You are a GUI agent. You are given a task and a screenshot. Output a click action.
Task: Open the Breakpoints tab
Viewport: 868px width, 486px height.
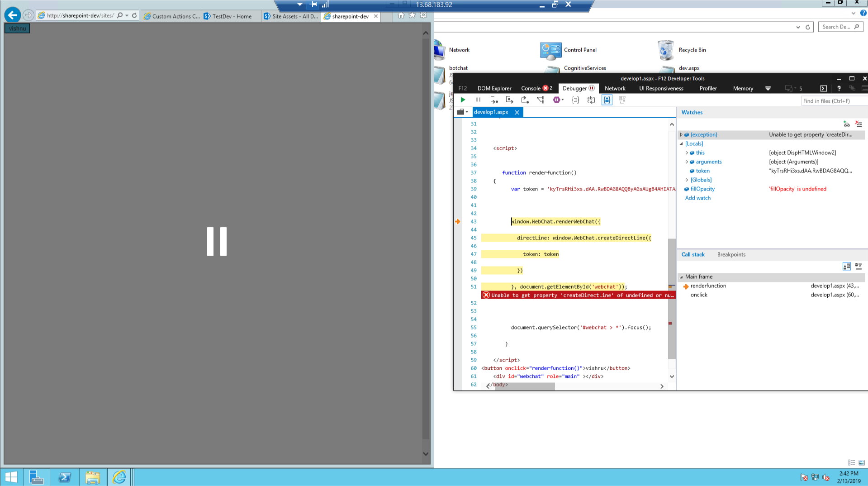point(731,254)
